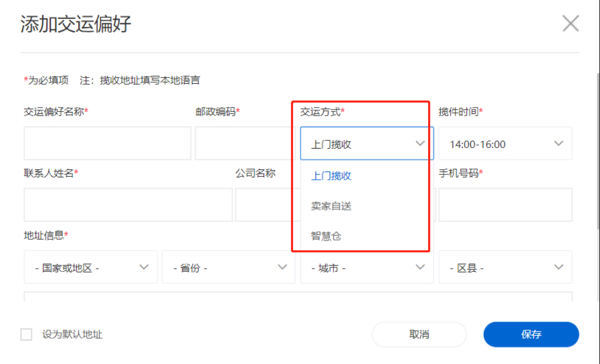Open the - 国家或地区 - dropdown

tap(91, 267)
